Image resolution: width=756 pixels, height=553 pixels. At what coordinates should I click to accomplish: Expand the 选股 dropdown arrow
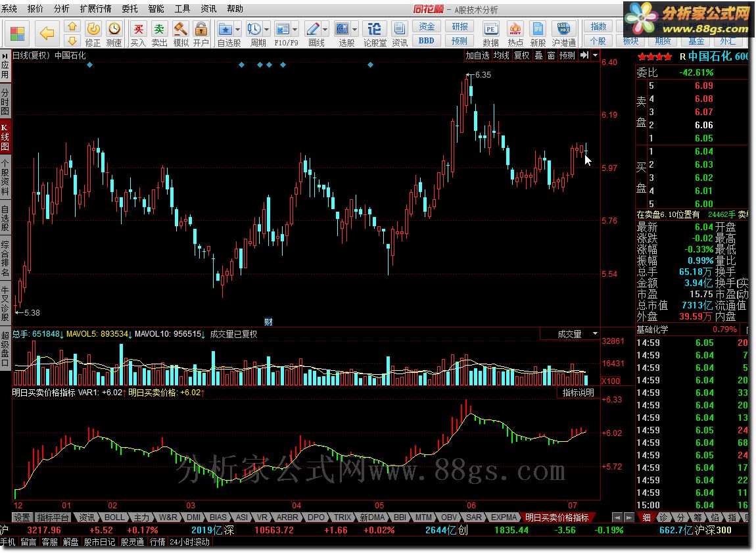[x=355, y=30]
